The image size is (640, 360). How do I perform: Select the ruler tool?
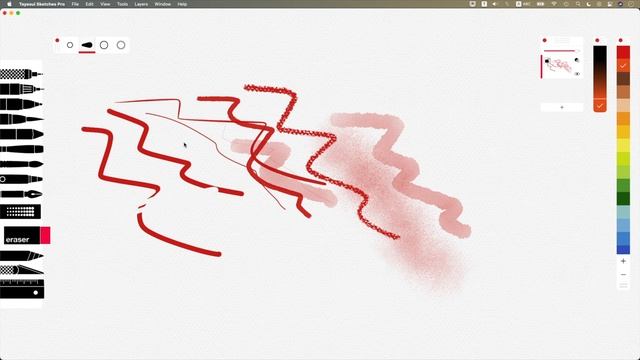[x=22, y=289]
